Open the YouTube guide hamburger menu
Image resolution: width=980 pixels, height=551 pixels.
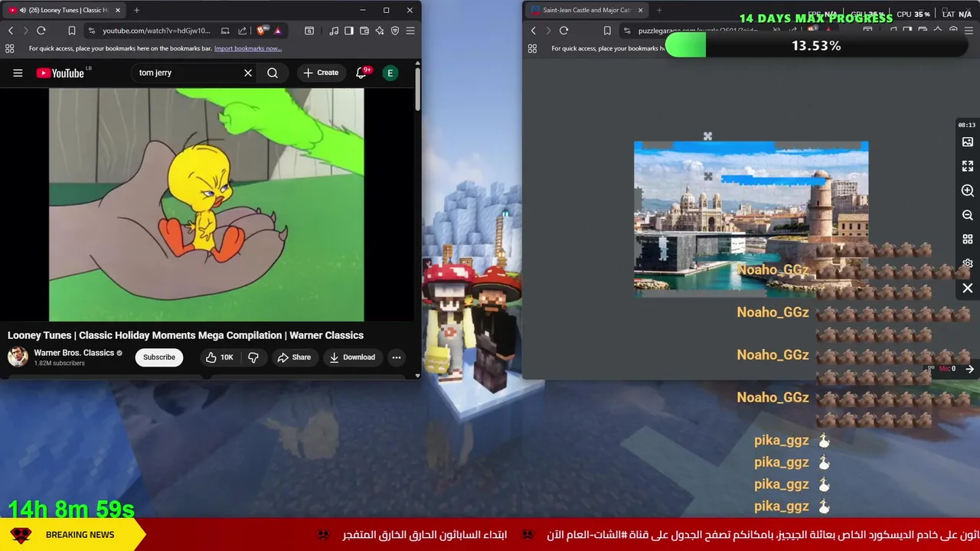pyautogui.click(x=18, y=73)
